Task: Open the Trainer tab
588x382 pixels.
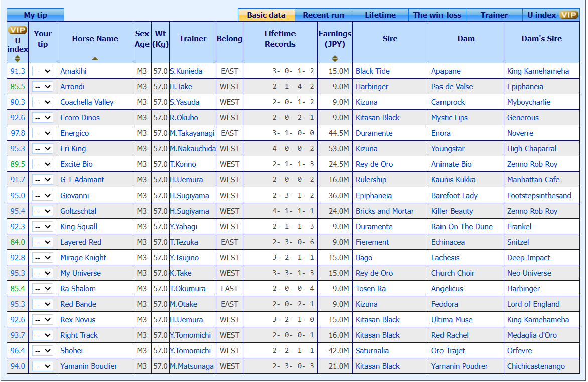Action: pos(494,15)
